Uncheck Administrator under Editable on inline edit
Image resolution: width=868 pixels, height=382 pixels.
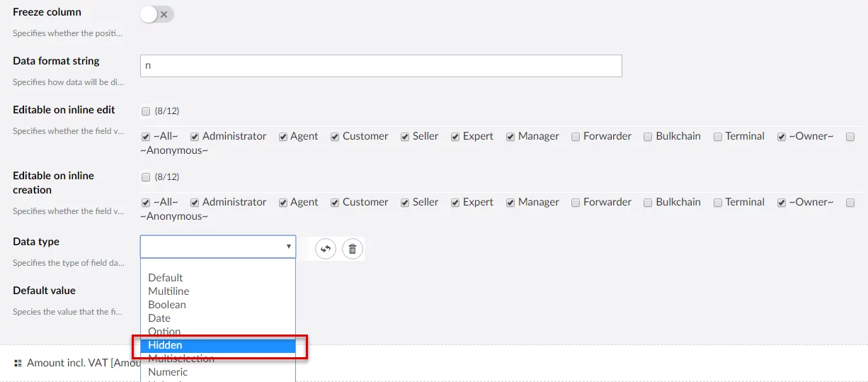click(195, 137)
